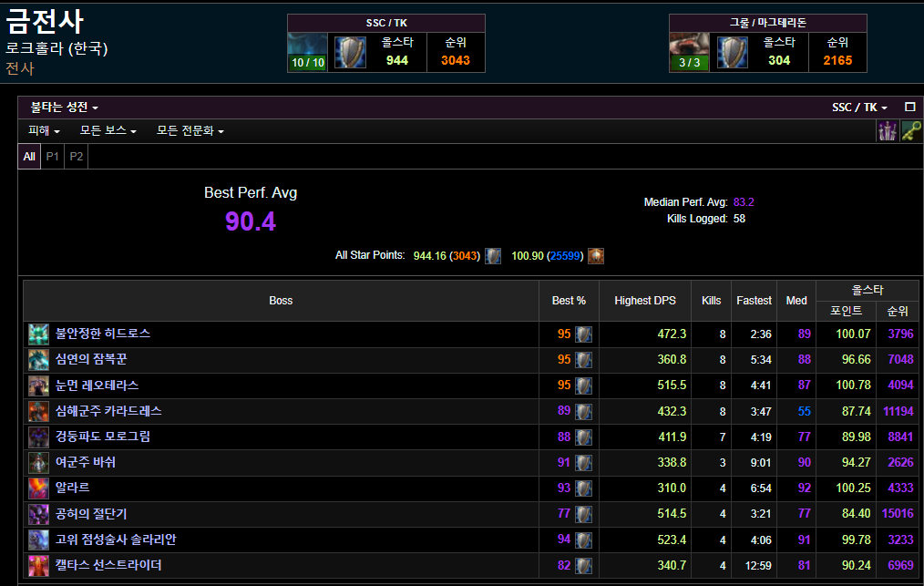Click the 불안정한 히드로스 boss icon
Image resolution: width=924 pixels, height=586 pixels.
(x=39, y=334)
